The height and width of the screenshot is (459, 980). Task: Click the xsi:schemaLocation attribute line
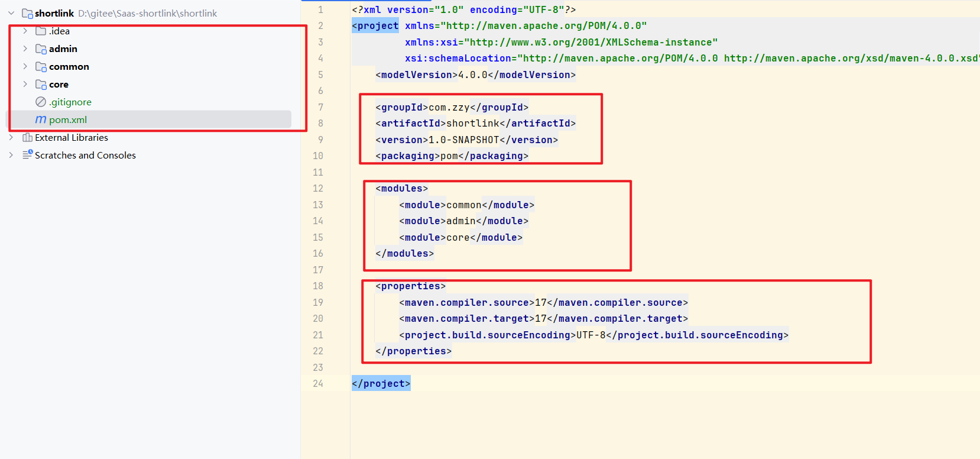point(692,58)
